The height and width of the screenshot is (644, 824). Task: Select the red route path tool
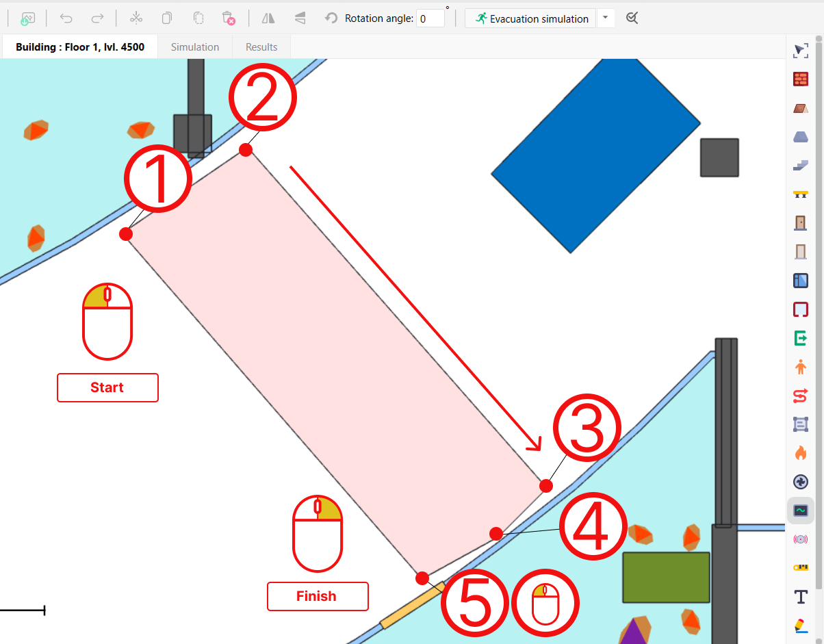(x=801, y=396)
